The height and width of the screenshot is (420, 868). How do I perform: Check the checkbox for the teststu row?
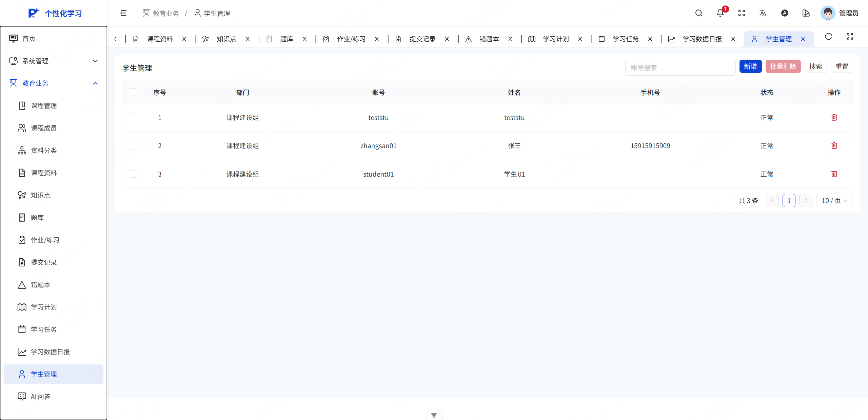(x=134, y=118)
